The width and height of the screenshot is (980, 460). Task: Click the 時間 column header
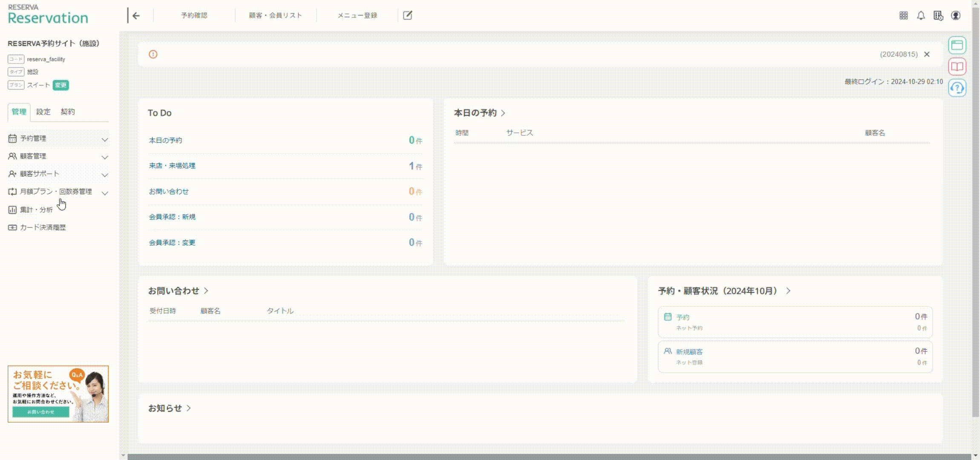[462, 133]
